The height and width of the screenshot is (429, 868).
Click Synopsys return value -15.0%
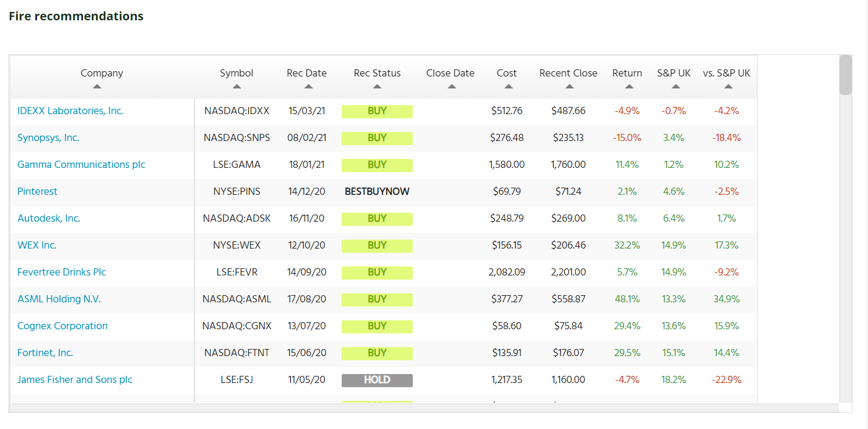coord(627,137)
